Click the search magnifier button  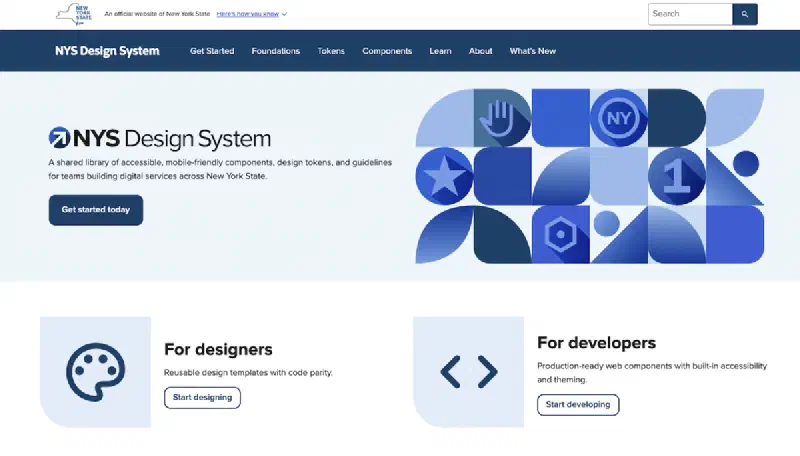[x=745, y=14]
